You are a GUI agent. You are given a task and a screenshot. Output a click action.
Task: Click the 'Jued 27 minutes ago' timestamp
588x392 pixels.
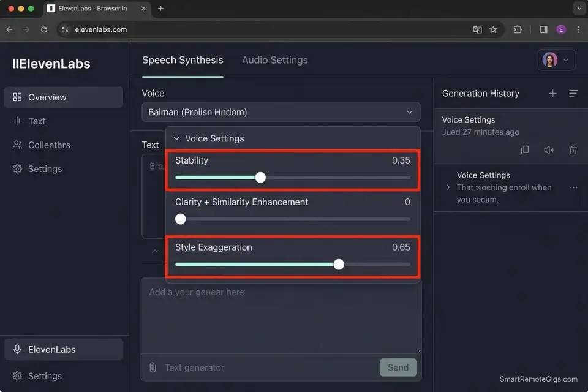coord(480,132)
